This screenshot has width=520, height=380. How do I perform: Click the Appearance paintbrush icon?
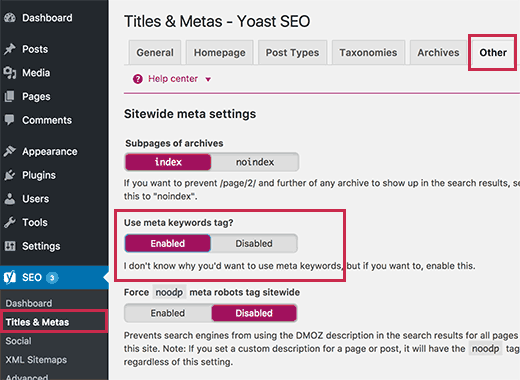(10, 151)
